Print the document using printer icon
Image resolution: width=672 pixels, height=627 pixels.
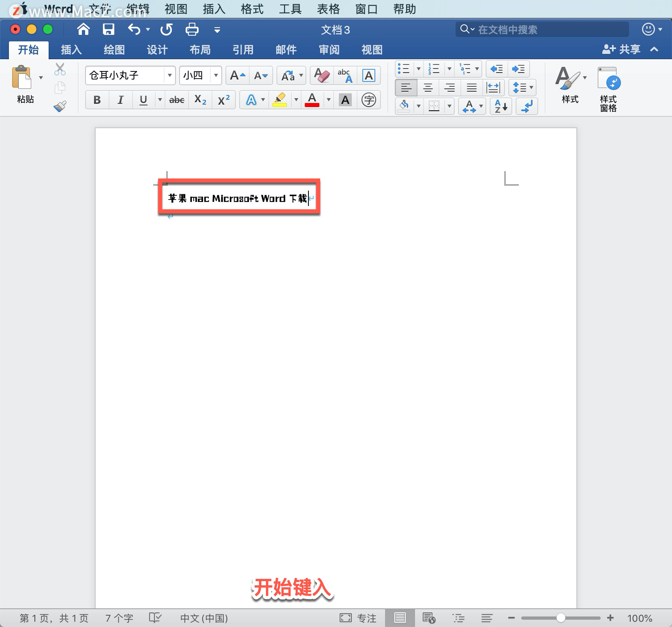192,29
